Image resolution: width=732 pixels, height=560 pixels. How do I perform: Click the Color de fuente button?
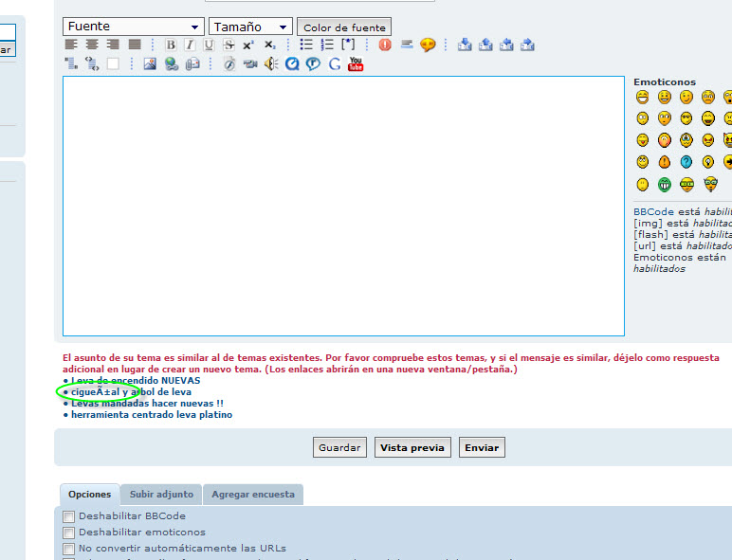[344, 27]
